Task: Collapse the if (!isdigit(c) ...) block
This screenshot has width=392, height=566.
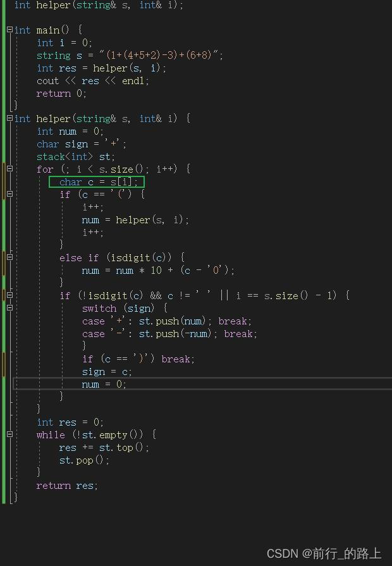Action: pyautogui.click(x=9, y=295)
